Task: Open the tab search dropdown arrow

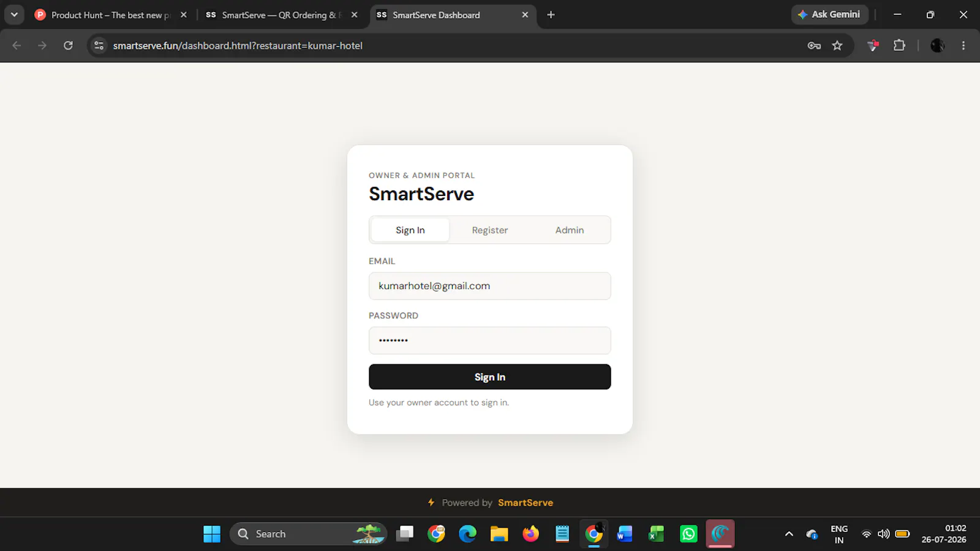Action: [14, 15]
